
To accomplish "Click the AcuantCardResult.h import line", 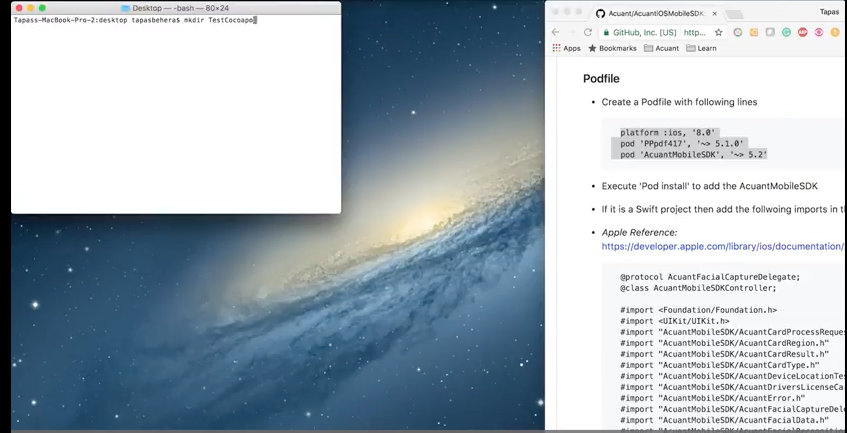I will [x=724, y=354].
